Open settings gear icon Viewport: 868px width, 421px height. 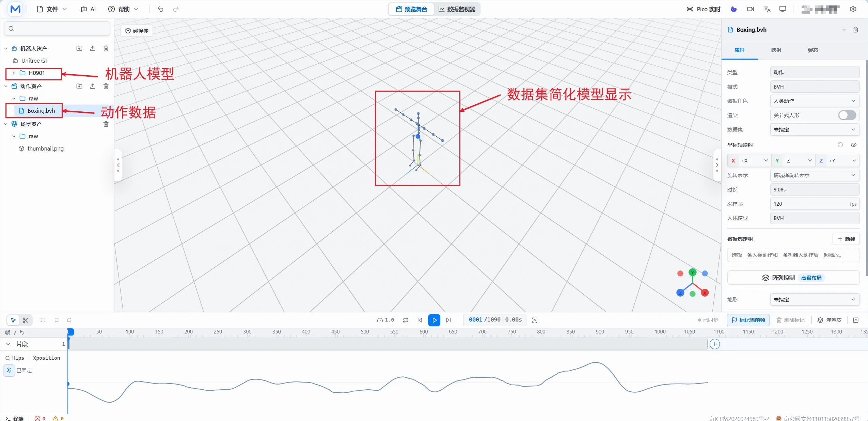pos(853,9)
